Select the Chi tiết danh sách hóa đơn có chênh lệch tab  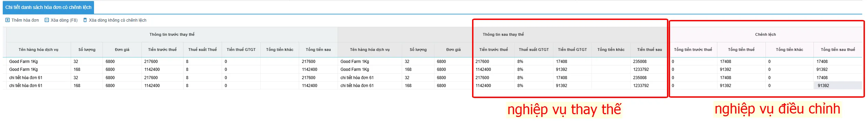pyautogui.click(x=48, y=7)
